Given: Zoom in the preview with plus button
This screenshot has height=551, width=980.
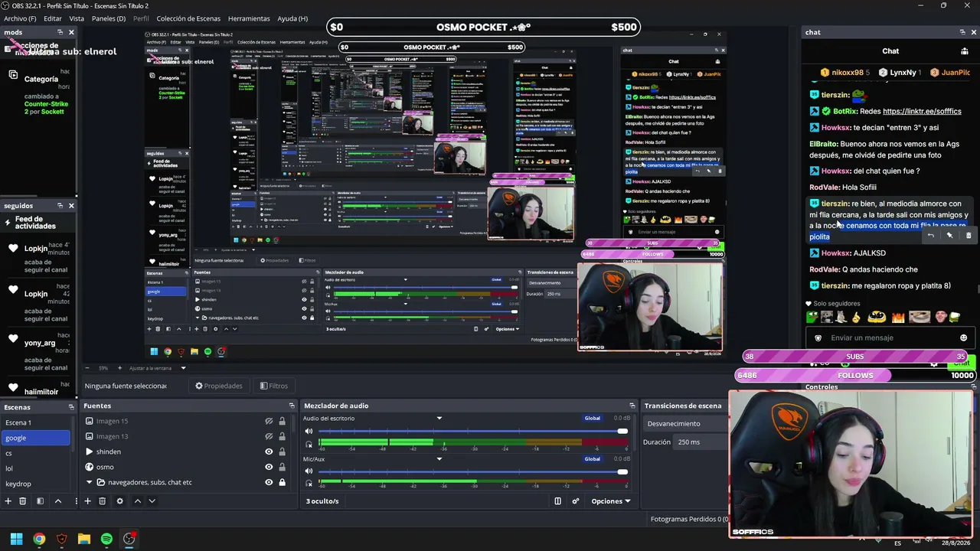Looking at the screenshot, I should click(122, 368).
